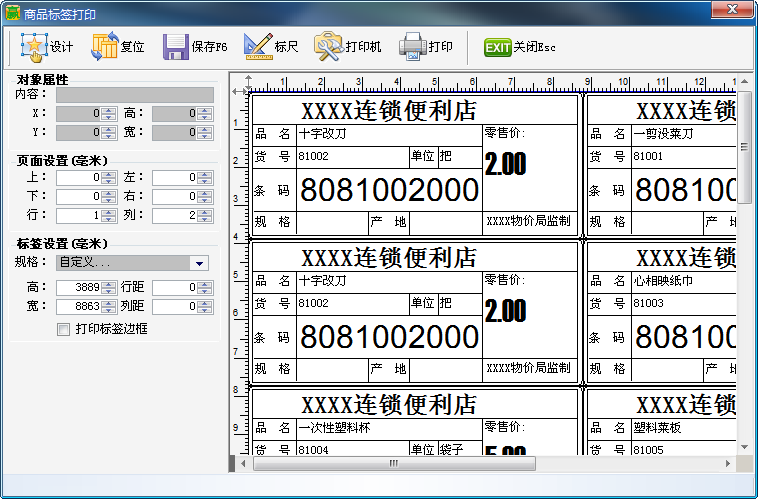Image resolution: width=758 pixels, height=499 pixels.
Task: Click the 行 (rows) spinner arrows
Action: tap(109, 215)
